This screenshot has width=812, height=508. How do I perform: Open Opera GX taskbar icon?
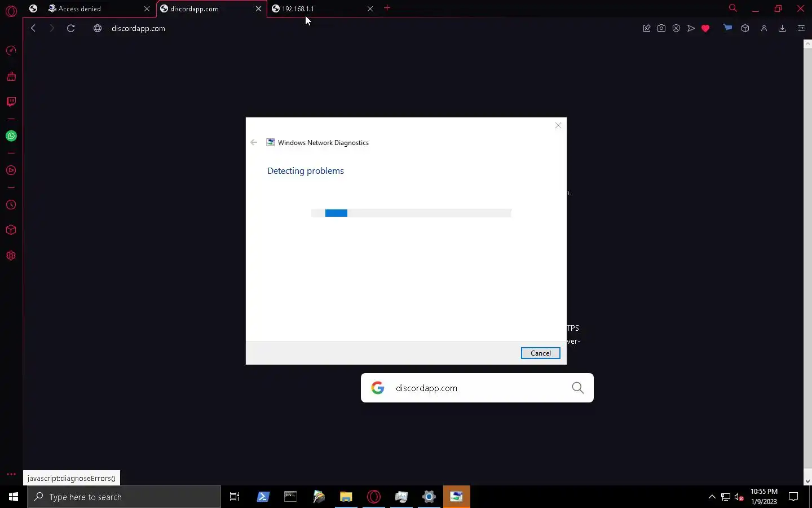pos(373,497)
